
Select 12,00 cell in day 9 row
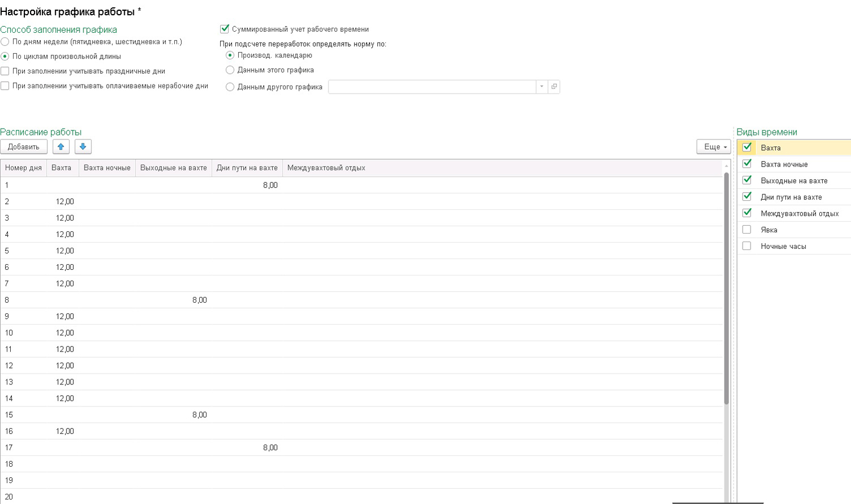(62, 317)
